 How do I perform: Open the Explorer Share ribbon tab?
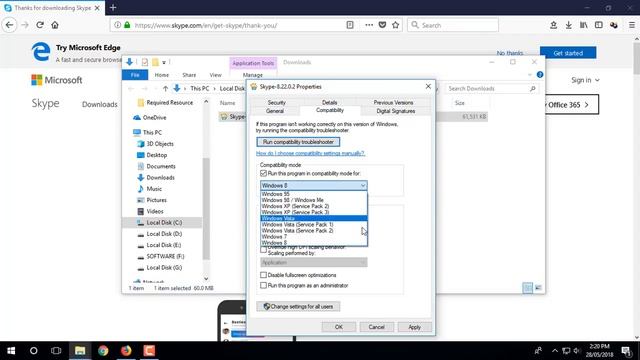pos(189,75)
